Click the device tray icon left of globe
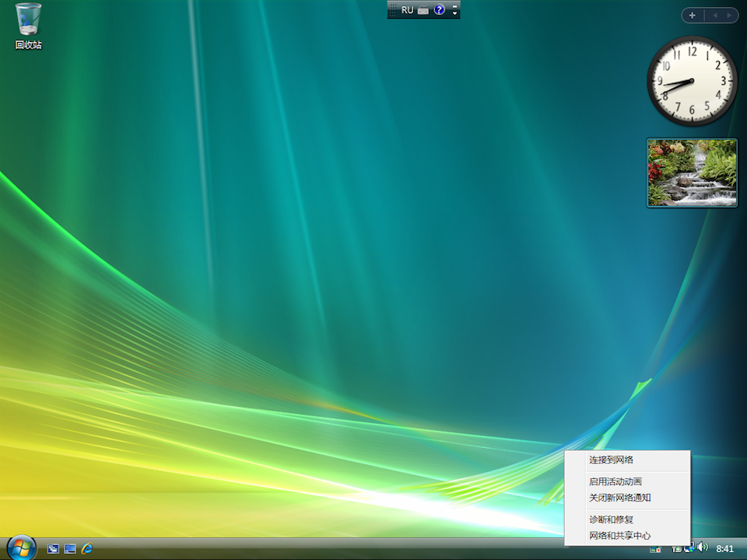The image size is (747, 560). point(676,549)
